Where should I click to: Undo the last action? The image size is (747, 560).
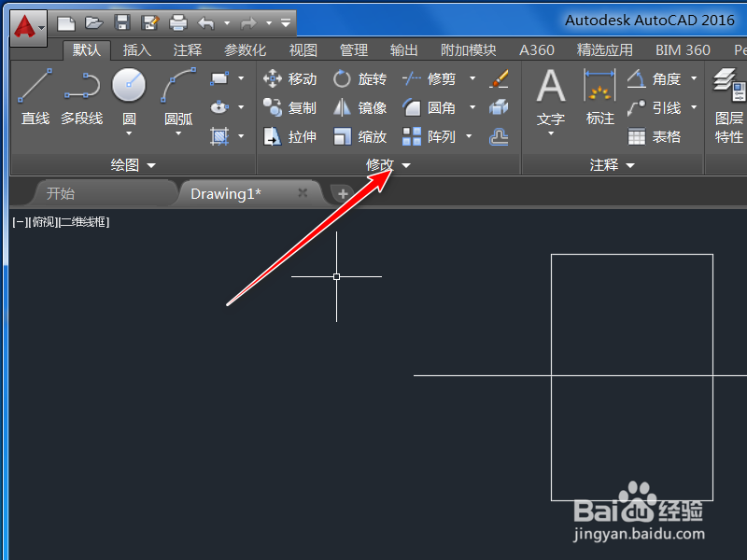pos(206,22)
